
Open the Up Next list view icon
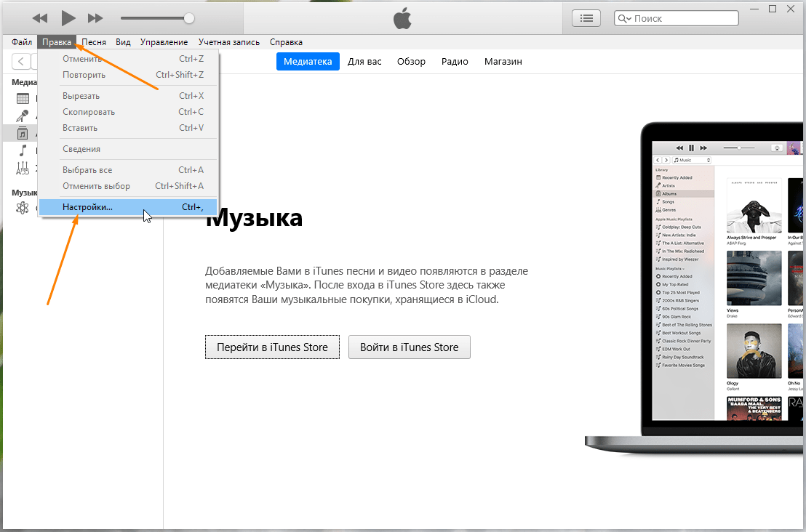[586, 18]
